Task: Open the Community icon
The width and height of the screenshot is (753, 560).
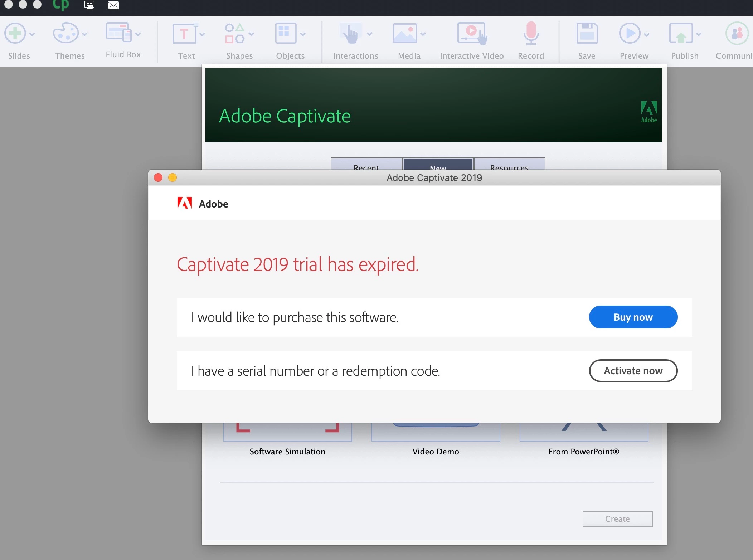Action: 737,34
